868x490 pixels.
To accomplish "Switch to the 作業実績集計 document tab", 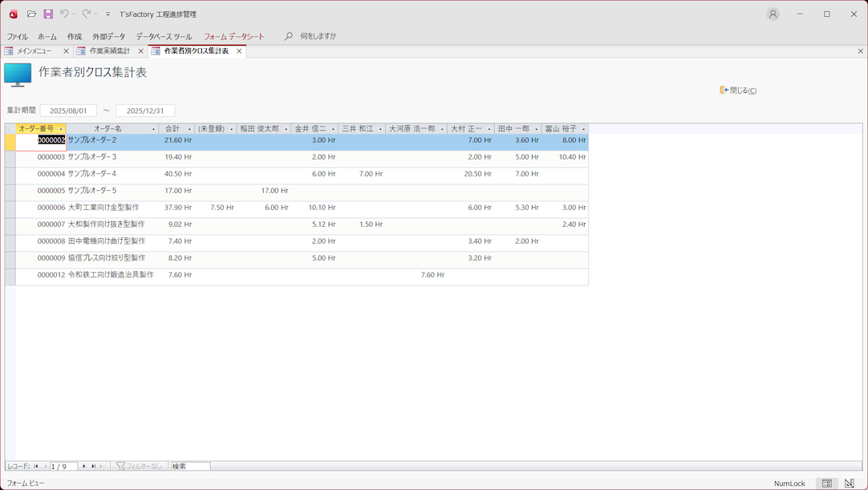I will [109, 51].
